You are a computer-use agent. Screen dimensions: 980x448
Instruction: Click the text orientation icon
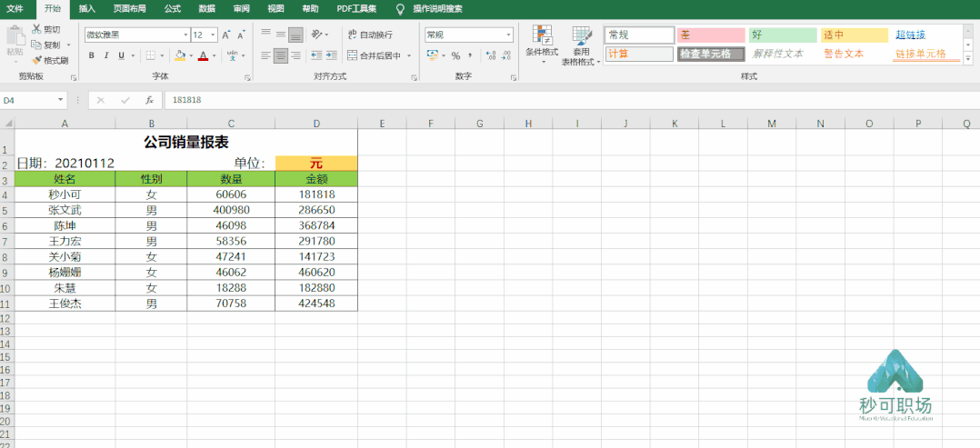pos(317,35)
